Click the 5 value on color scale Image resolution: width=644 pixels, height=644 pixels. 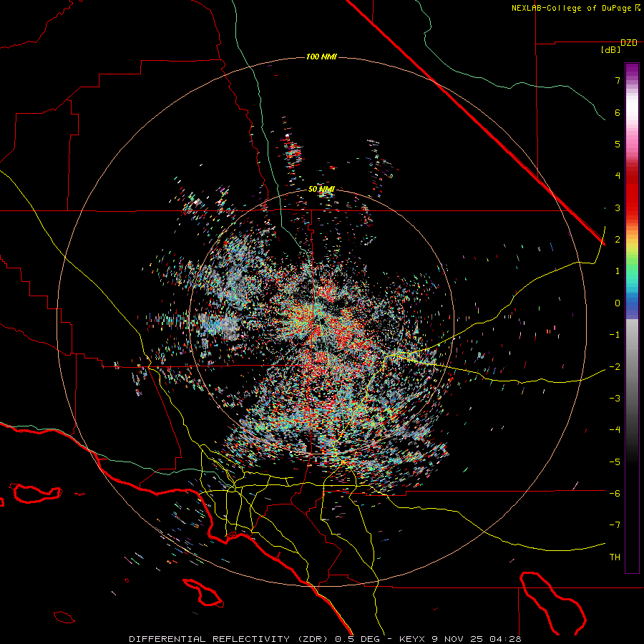pyautogui.click(x=618, y=144)
